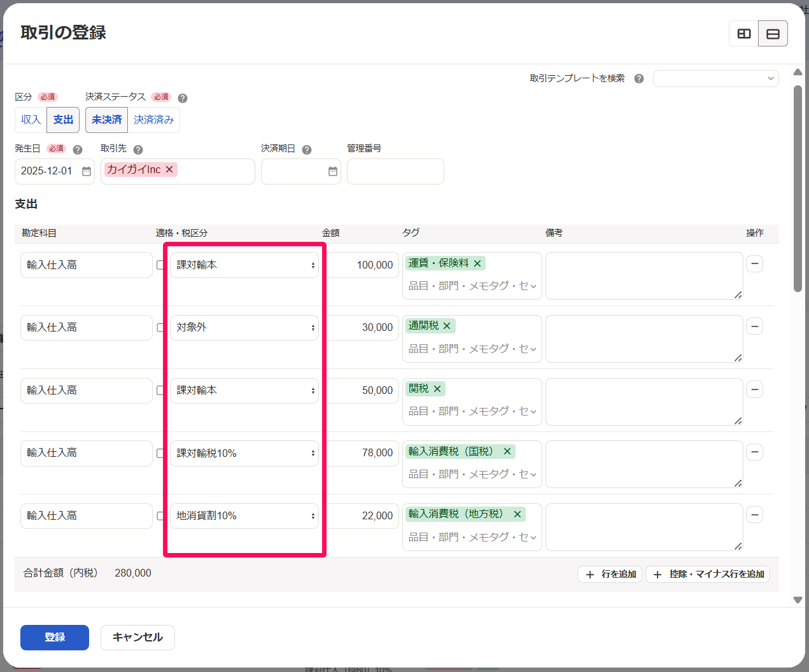The width and height of the screenshot is (809, 672).
Task: Click the 管理番号 input field
Action: click(395, 171)
